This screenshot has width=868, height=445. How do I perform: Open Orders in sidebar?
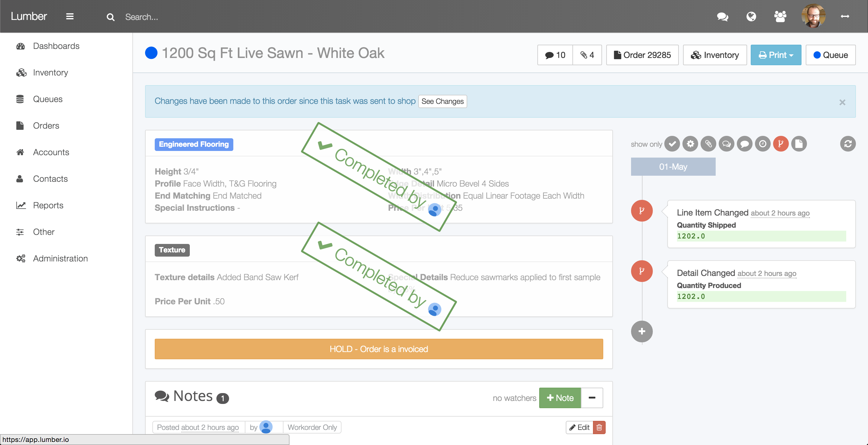46,126
